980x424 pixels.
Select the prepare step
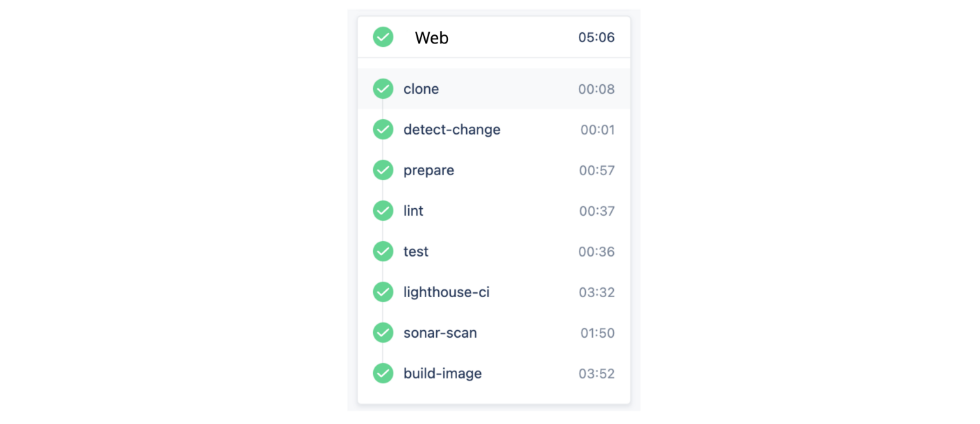click(x=428, y=170)
